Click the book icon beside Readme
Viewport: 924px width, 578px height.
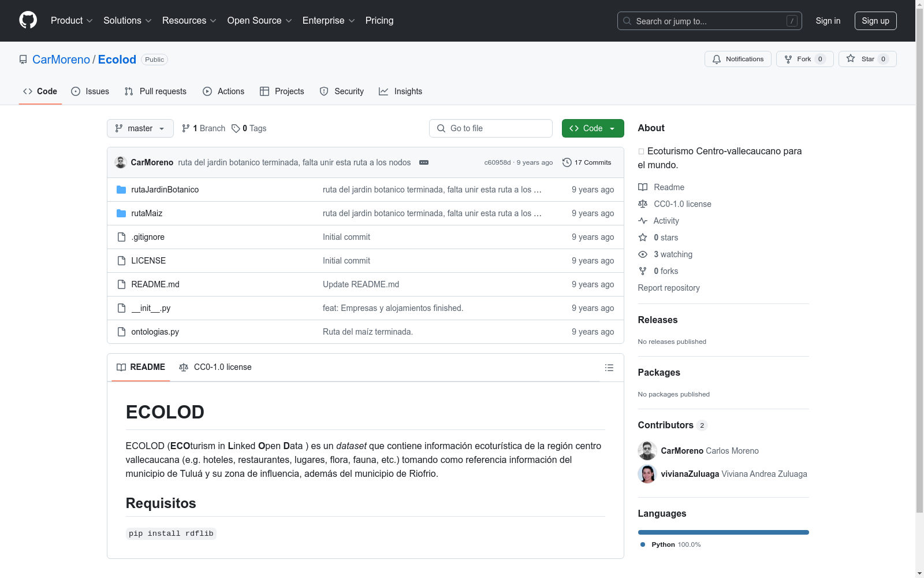tap(643, 187)
